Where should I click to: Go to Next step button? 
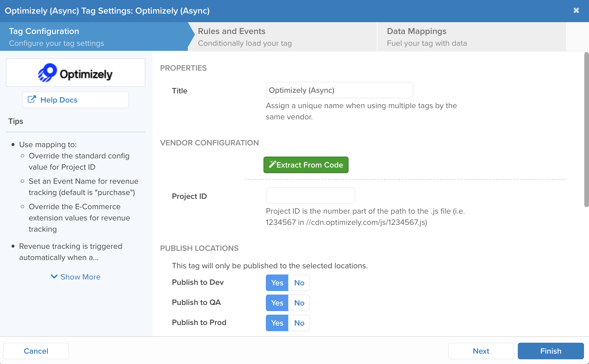click(x=481, y=351)
